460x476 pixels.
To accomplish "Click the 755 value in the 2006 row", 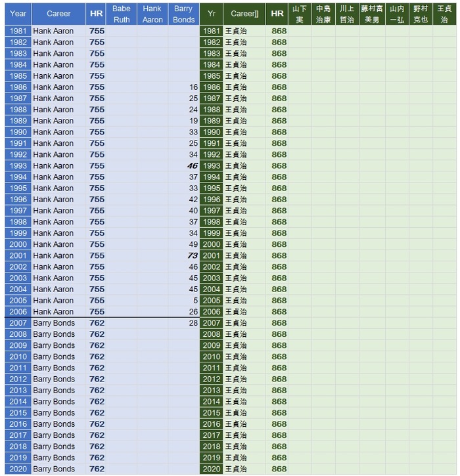I will (x=97, y=312).
